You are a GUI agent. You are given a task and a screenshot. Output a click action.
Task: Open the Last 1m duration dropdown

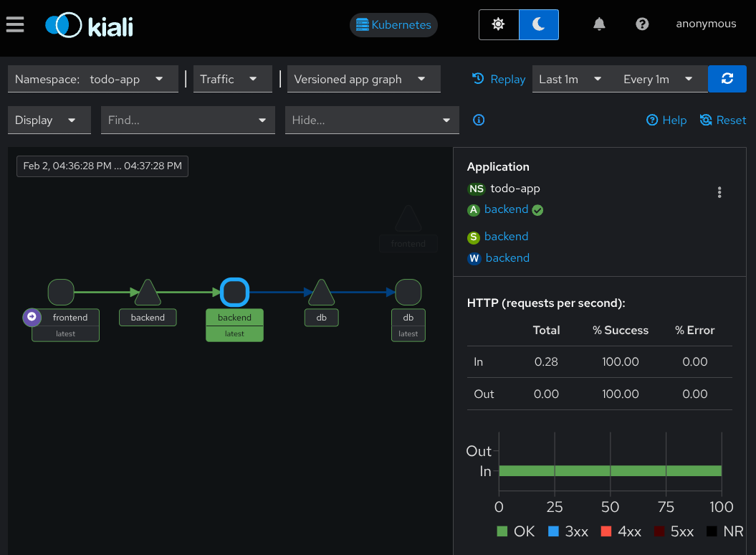(570, 79)
